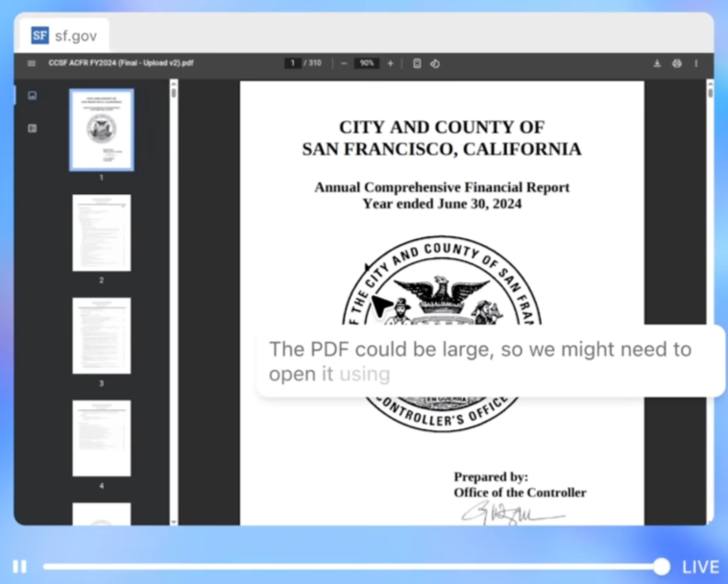This screenshot has height=584, width=728.
Task: Select page 3 thumbnail
Action: (x=102, y=335)
